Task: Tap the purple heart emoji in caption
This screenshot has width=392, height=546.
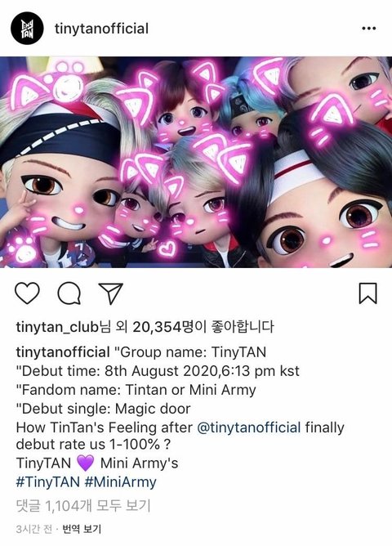Action: tap(85, 463)
